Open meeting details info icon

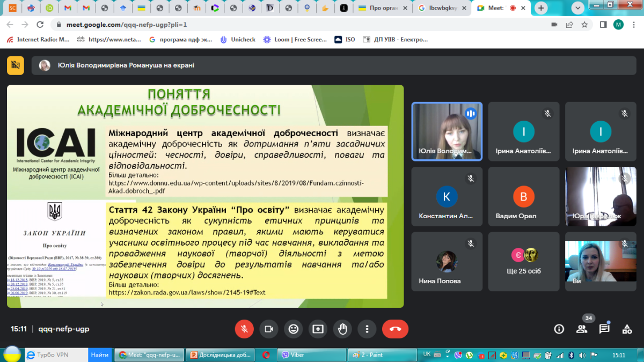[x=559, y=329]
